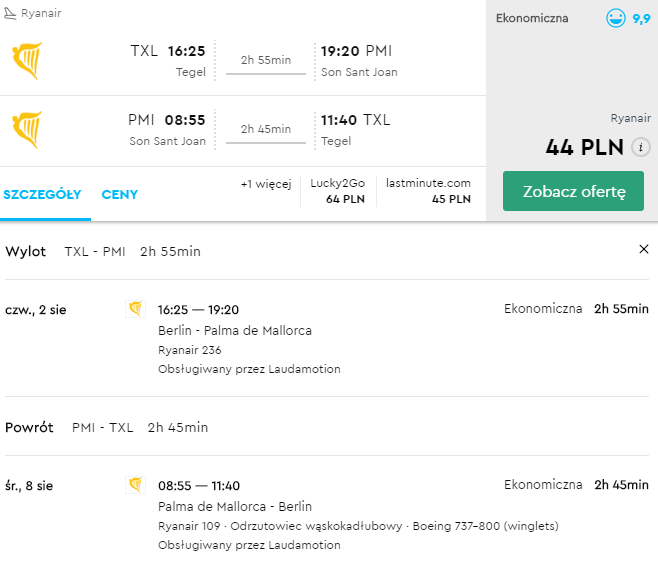Click the smiley rating icon beside 9,9

[616, 18]
